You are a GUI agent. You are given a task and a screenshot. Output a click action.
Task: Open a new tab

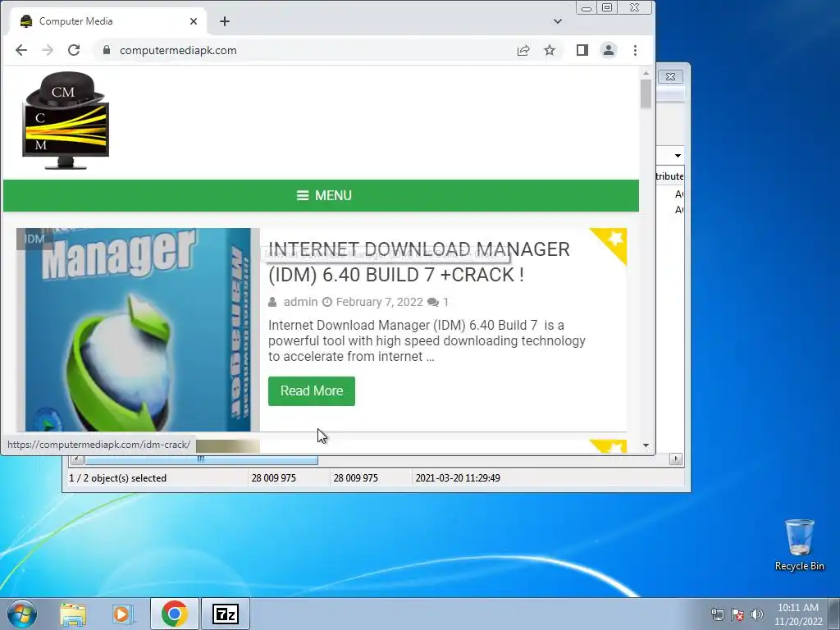point(225,21)
